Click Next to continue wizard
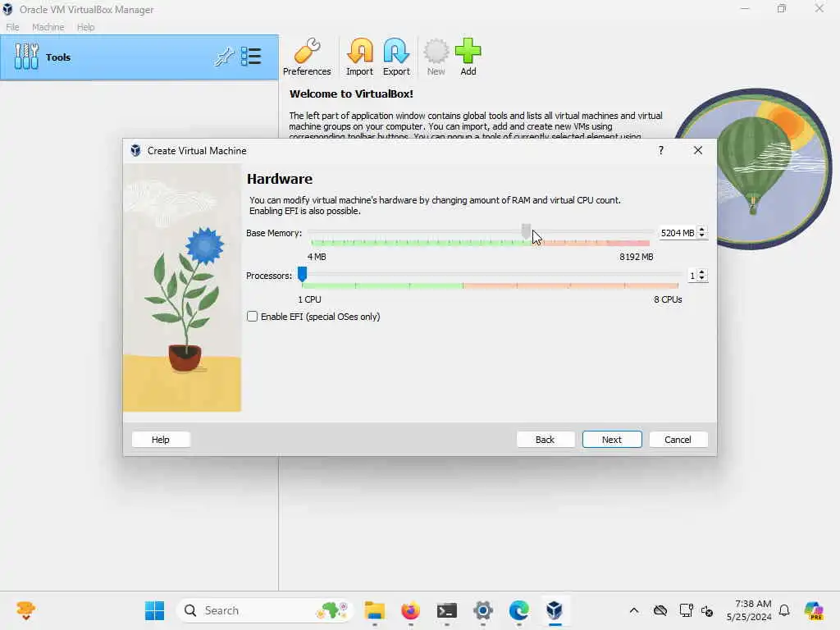 612,440
